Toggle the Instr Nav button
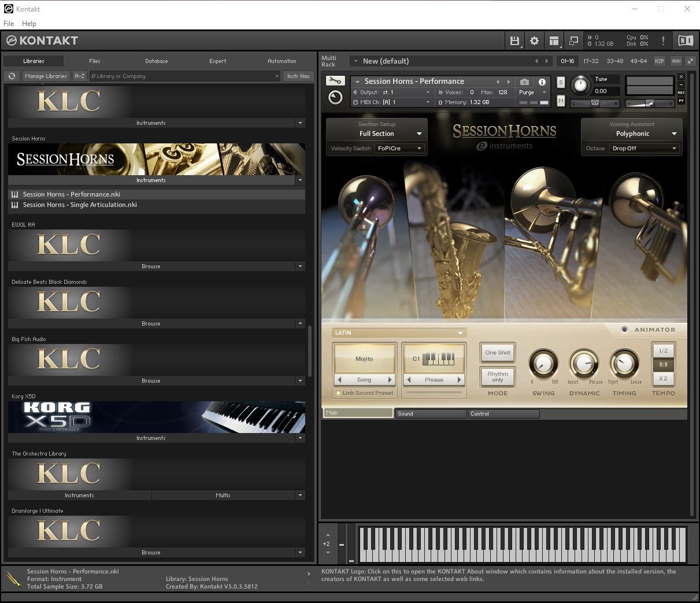The image size is (700, 603). [x=298, y=76]
